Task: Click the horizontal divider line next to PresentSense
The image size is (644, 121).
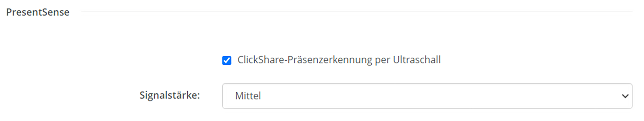Action: [x=357, y=12]
